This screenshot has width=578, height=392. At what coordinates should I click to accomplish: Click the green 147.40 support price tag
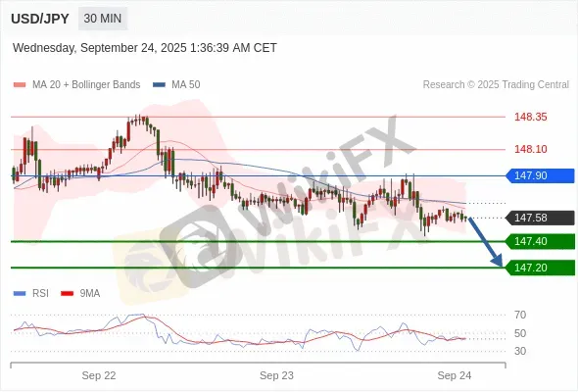[x=541, y=241]
